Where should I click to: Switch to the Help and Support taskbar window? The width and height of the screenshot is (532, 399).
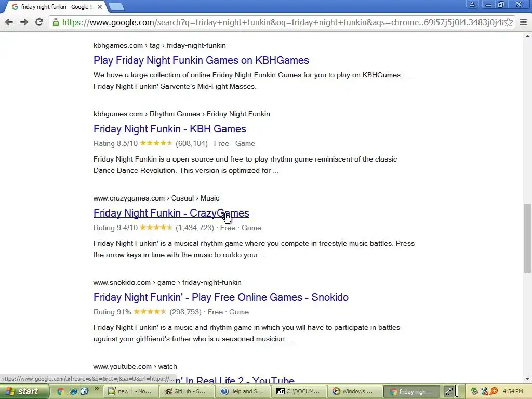tap(243, 391)
